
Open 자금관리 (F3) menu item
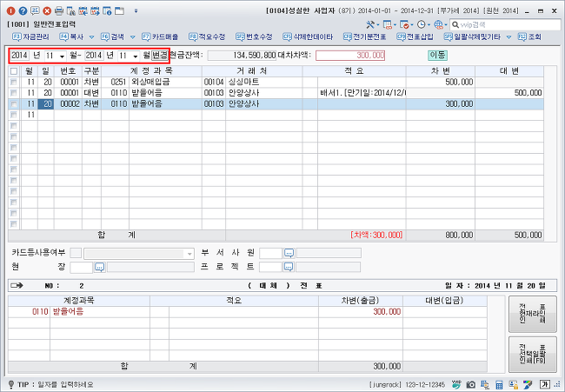[30, 37]
